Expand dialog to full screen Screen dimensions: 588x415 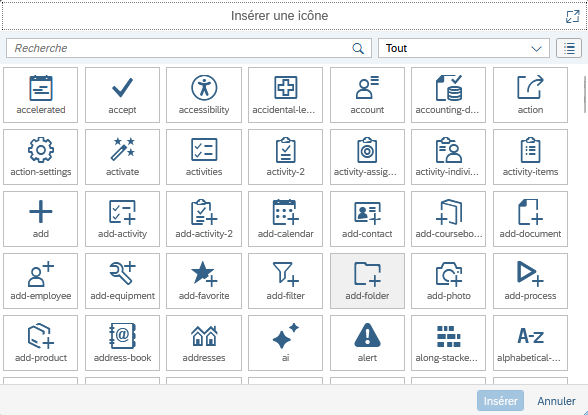click(x=573, y=16)
